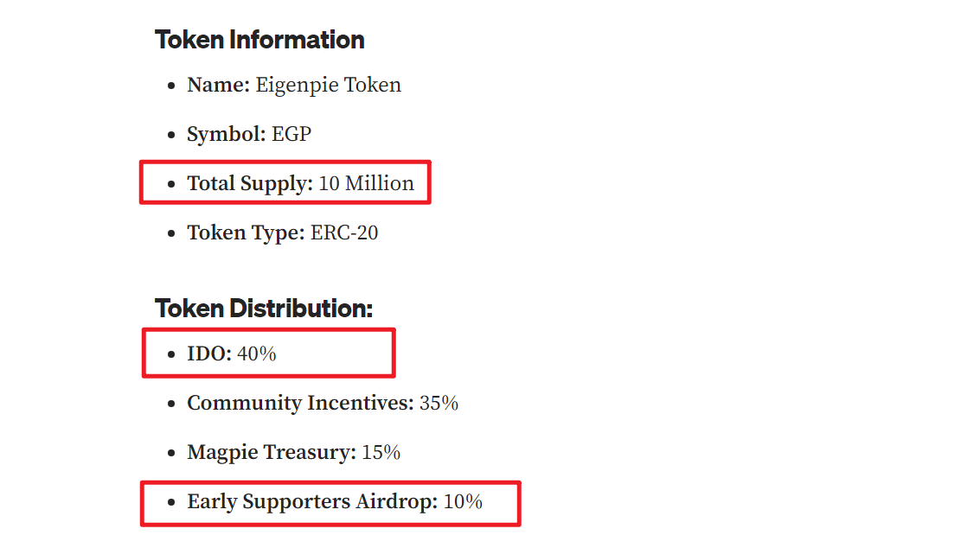Click the 10% airdrop value

(463, 502)
